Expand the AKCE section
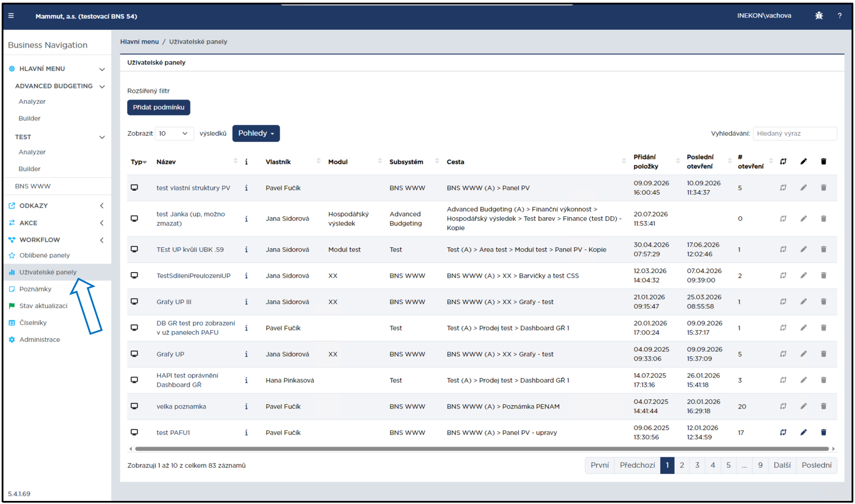The height and width of the screenshot is (504, 855). point(102,223)
